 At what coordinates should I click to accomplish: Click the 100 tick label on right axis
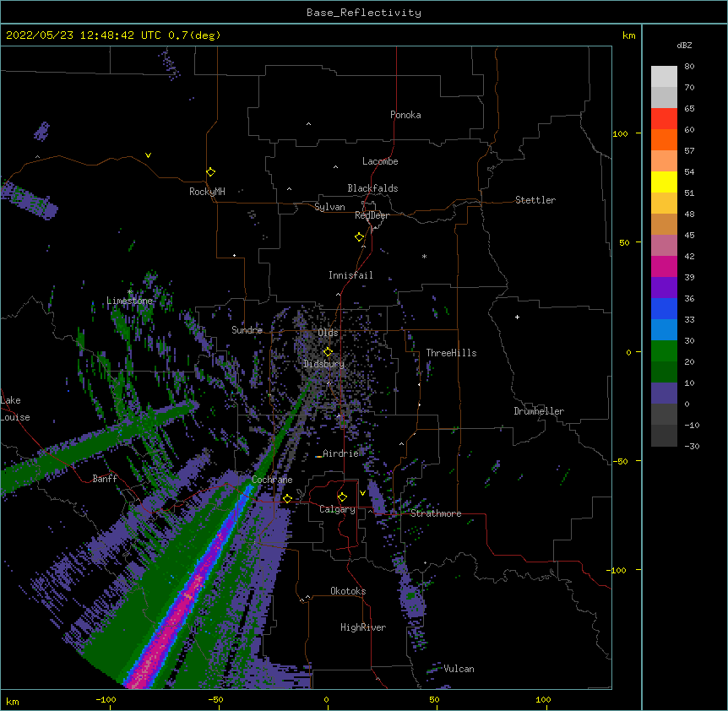620,133
